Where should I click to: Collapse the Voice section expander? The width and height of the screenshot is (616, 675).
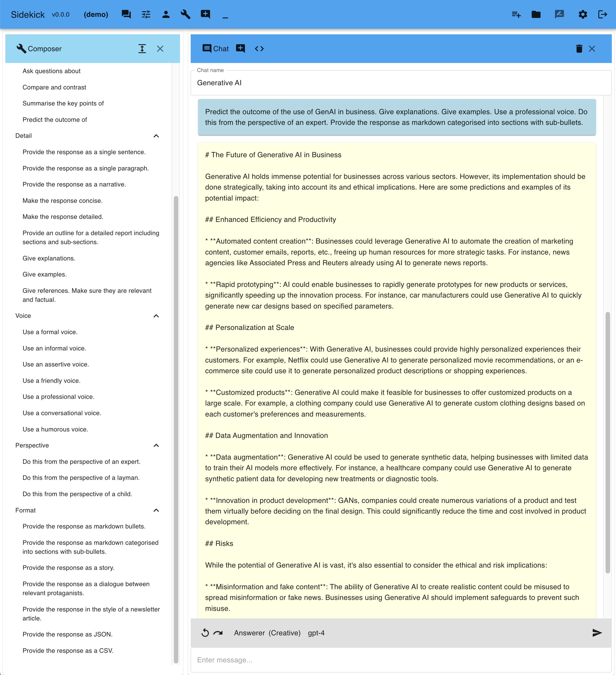(156, 316)
